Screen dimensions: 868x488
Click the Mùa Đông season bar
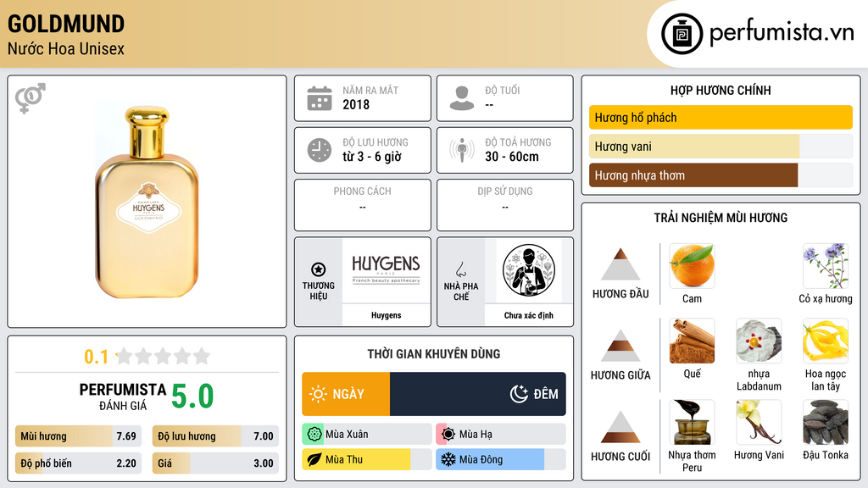click(501, 459)
